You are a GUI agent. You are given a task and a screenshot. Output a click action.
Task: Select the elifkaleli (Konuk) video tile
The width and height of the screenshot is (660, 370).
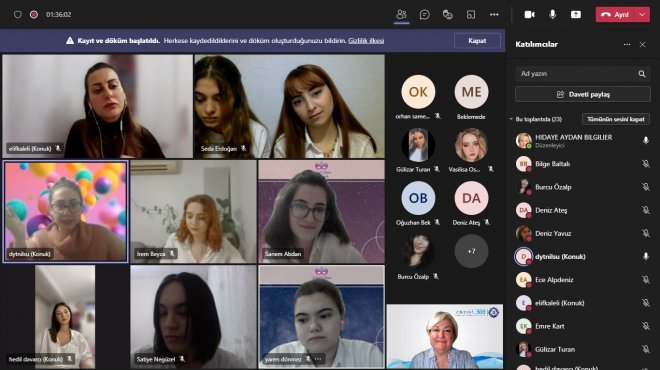[x=98, y=106]
